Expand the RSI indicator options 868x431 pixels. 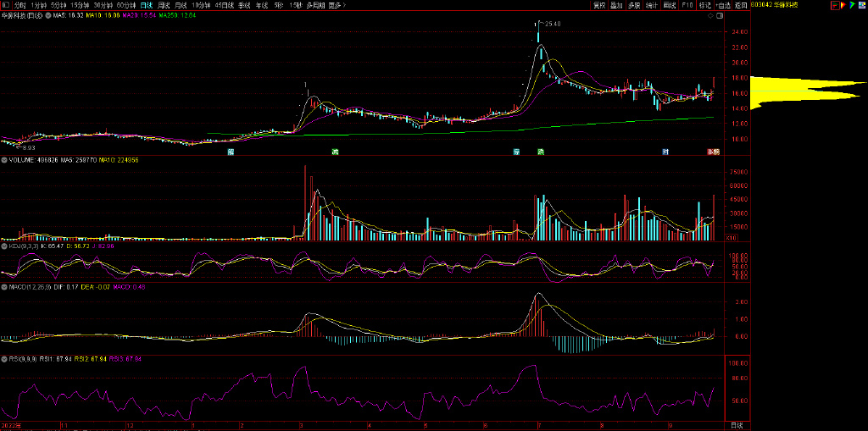point(4,359)
